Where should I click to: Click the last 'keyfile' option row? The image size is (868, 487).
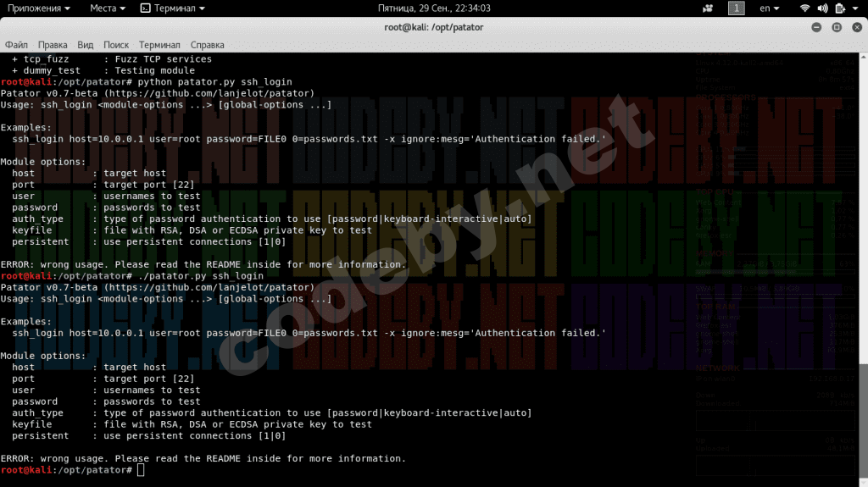point(192,424)
